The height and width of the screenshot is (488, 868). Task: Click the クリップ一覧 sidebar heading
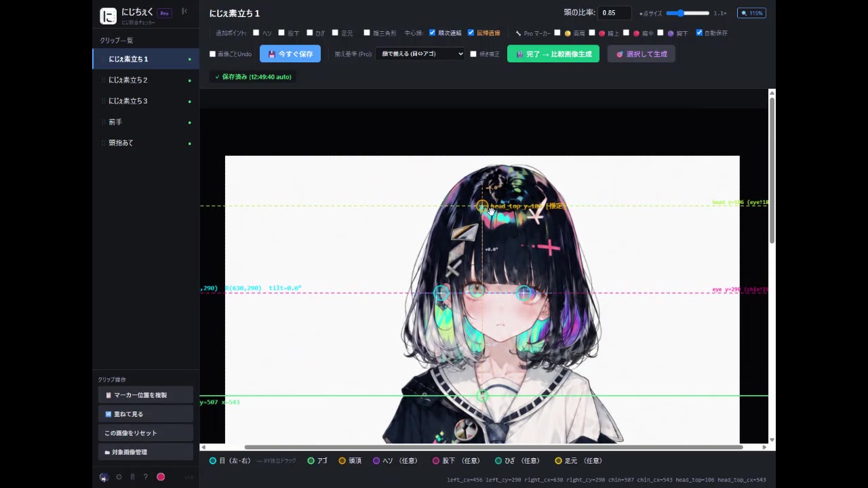tap(117, 41)
